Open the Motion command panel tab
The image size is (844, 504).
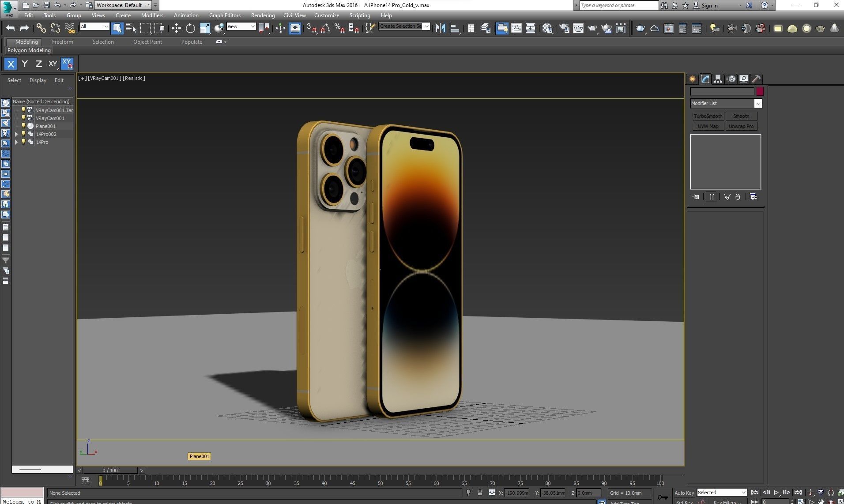[731, 79]
